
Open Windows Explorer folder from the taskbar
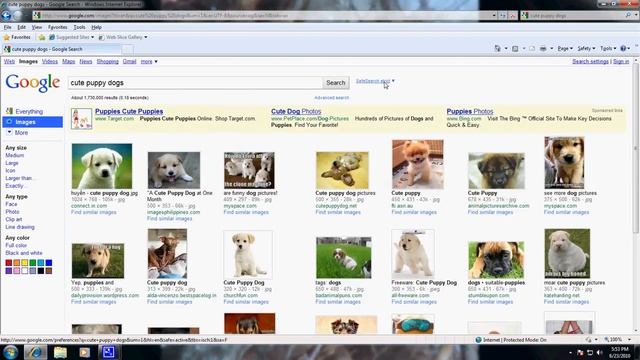pos(60,352)
